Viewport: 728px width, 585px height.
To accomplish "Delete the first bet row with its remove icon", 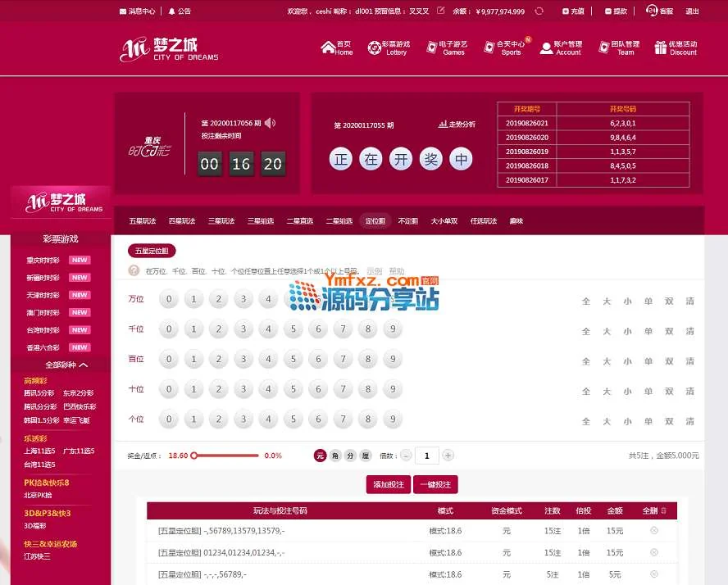I will pos(653,530).
